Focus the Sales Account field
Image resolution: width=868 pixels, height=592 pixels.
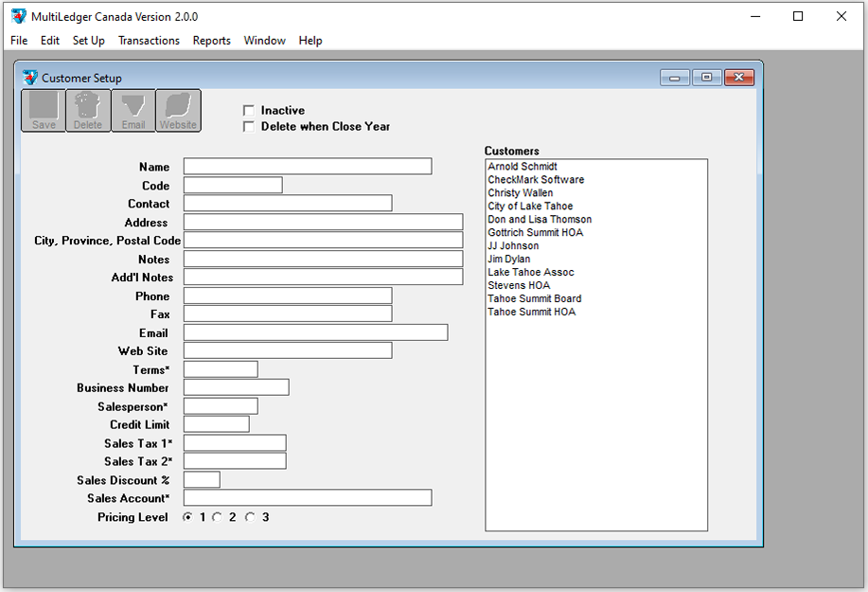coord(308,498)
